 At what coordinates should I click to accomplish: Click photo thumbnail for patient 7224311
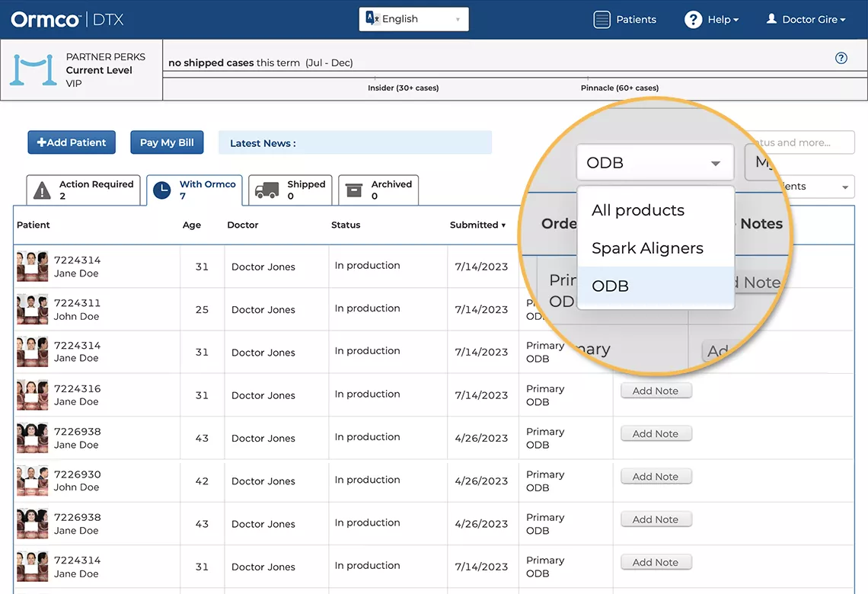coord(33,309)
